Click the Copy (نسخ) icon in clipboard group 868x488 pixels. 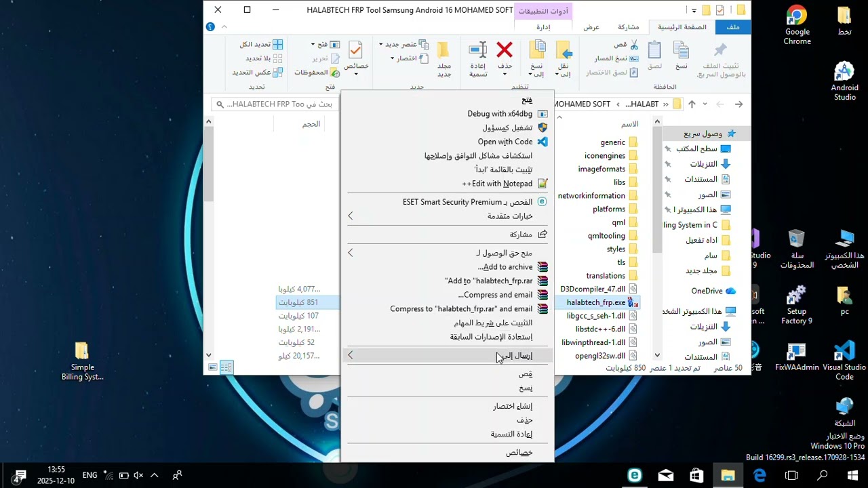click(681, 50)
